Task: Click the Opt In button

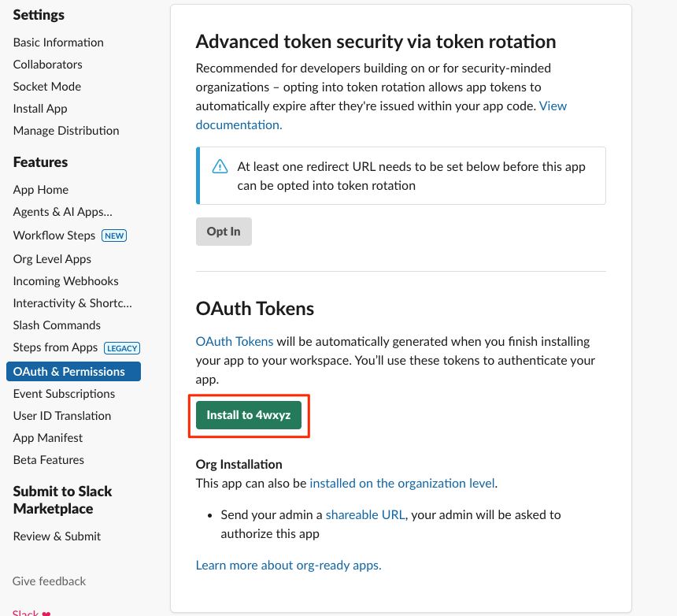Action: [224, 232]
